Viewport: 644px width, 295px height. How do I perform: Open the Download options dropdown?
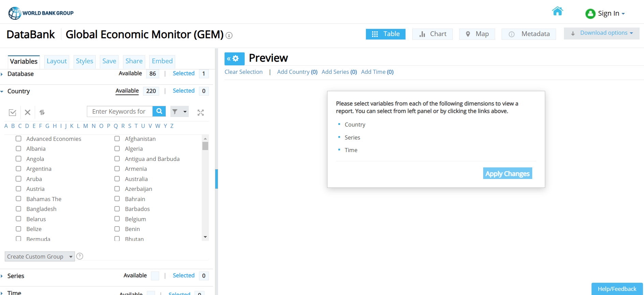[x=601, y=33]
